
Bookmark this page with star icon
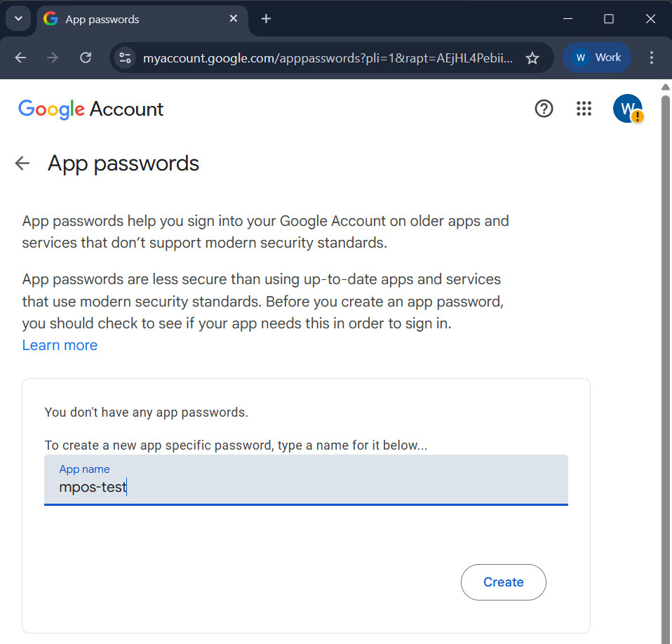(532, 58)
